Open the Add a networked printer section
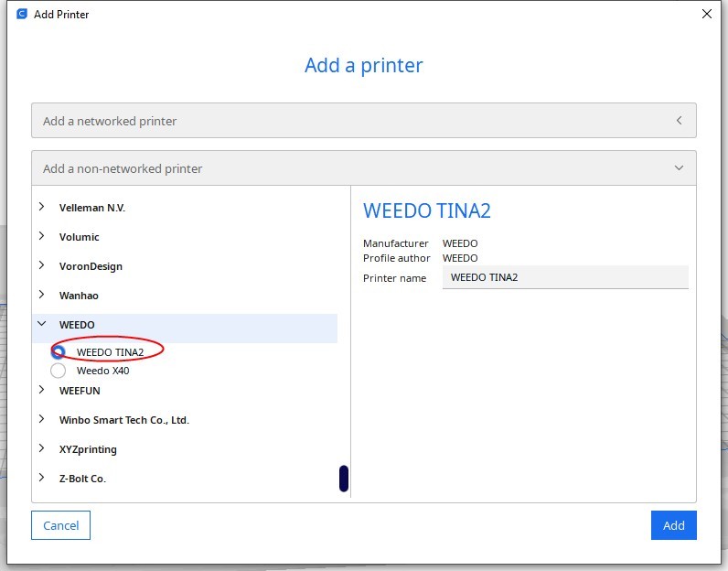The image size is (728, 571). point(363,121)
